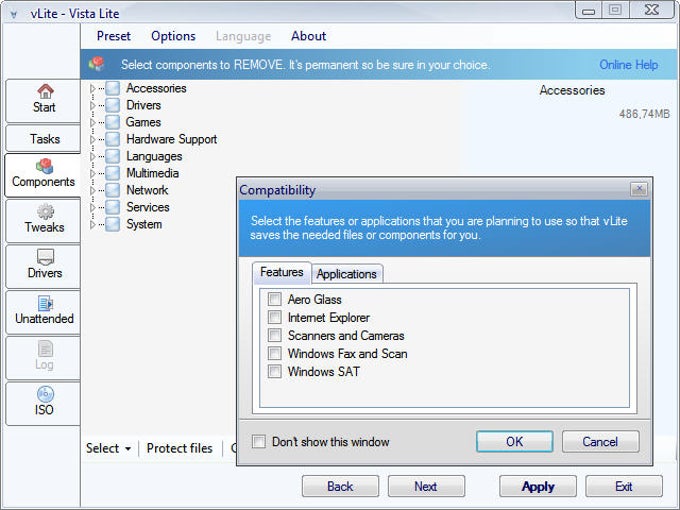Expand the Languages tree node
The image size is (680, 510).
coord(92,157)
